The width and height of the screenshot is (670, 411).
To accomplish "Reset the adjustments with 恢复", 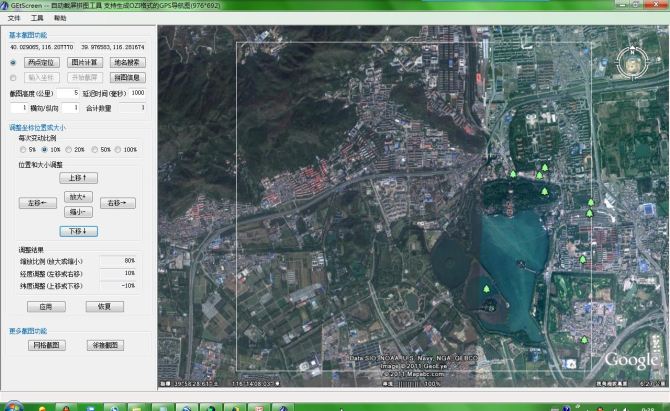I will (x=105, y=306).
